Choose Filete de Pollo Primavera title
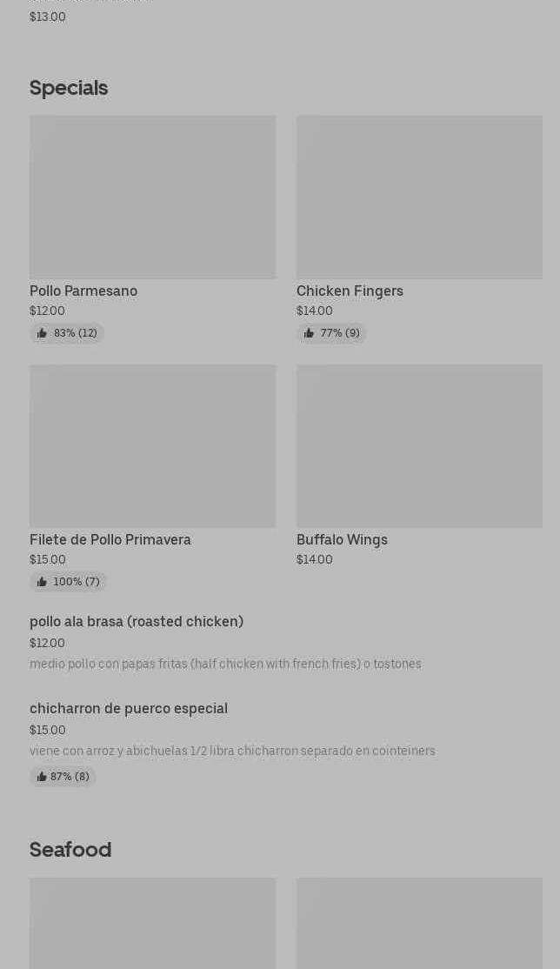Screen dimensions: 560x969 (x=110, y=539)
